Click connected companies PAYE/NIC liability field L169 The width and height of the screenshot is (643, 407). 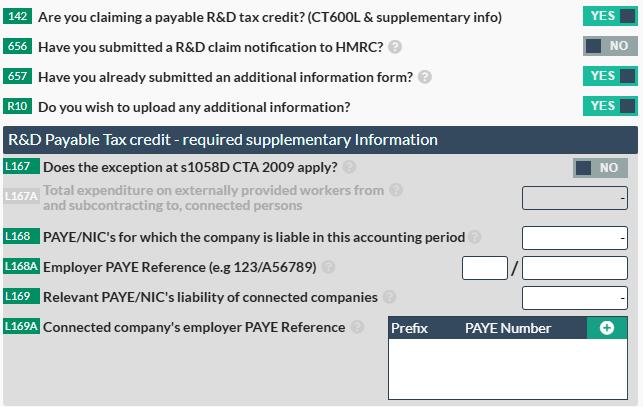click(x=574, y=298)
